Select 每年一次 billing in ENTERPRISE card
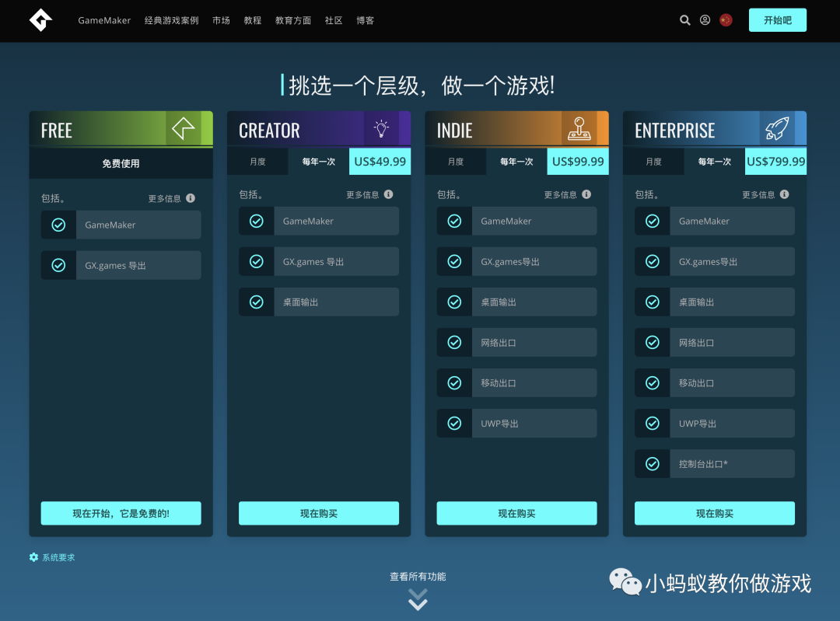 coord(715,162)
